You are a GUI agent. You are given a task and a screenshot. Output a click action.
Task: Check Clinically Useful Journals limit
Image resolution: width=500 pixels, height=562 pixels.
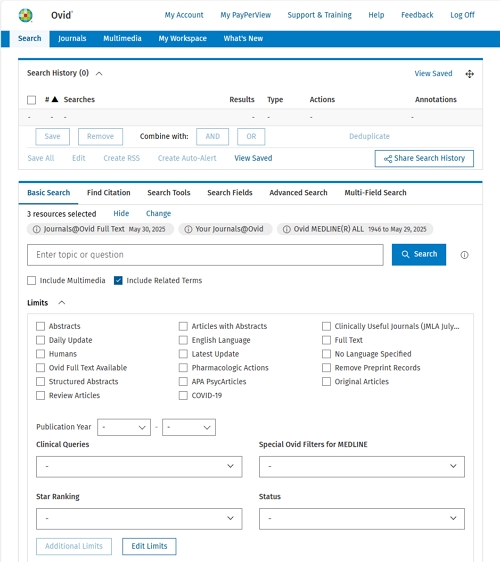click(x=326, y=326)
